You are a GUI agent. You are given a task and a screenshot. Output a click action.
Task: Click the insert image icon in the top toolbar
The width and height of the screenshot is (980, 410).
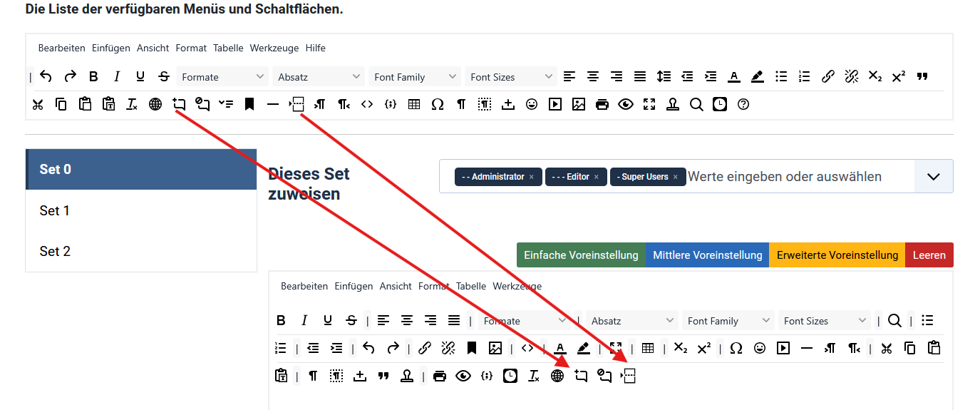pyautogui.click(x=579, y=104)
